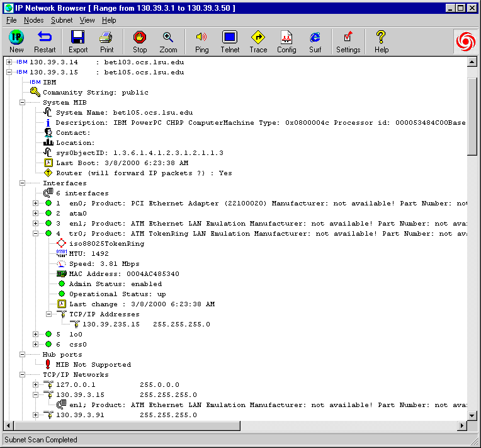Open the File menu
The width and height of the screenshot is (481, 448).
[x=11, y=20]
